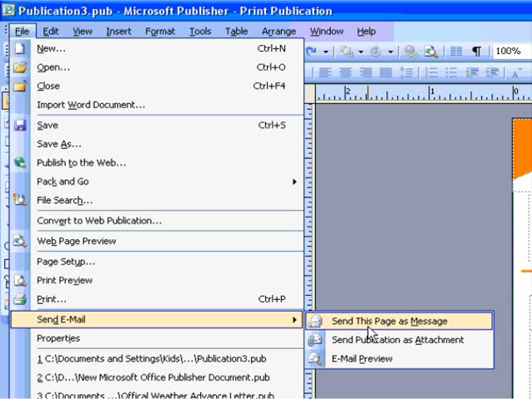The width and height of the screenshot is (532, 399).
Task: Open the 100% zoom combo box
Action: coord(512,51)
